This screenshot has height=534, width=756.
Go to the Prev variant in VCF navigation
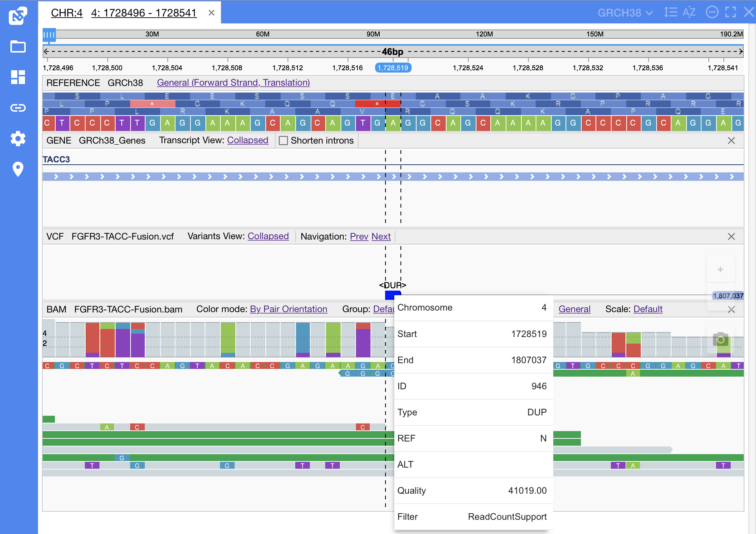[359, 236]
